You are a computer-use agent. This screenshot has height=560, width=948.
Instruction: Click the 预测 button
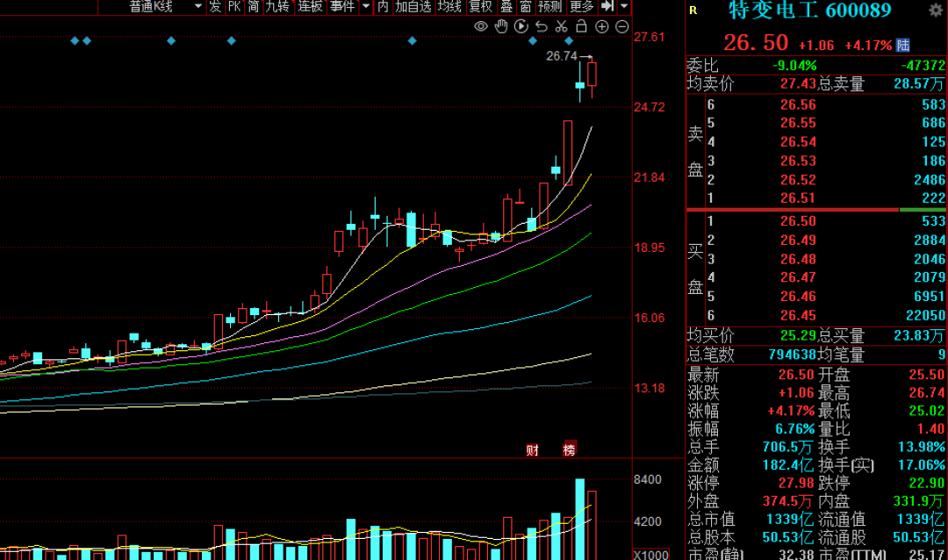(x=549, y=6)
